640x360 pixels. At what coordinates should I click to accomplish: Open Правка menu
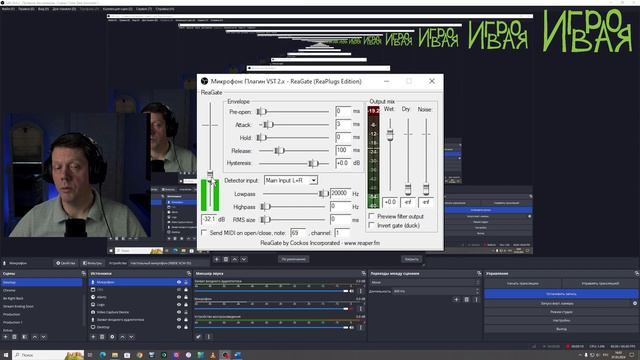[x=26, y=9]
